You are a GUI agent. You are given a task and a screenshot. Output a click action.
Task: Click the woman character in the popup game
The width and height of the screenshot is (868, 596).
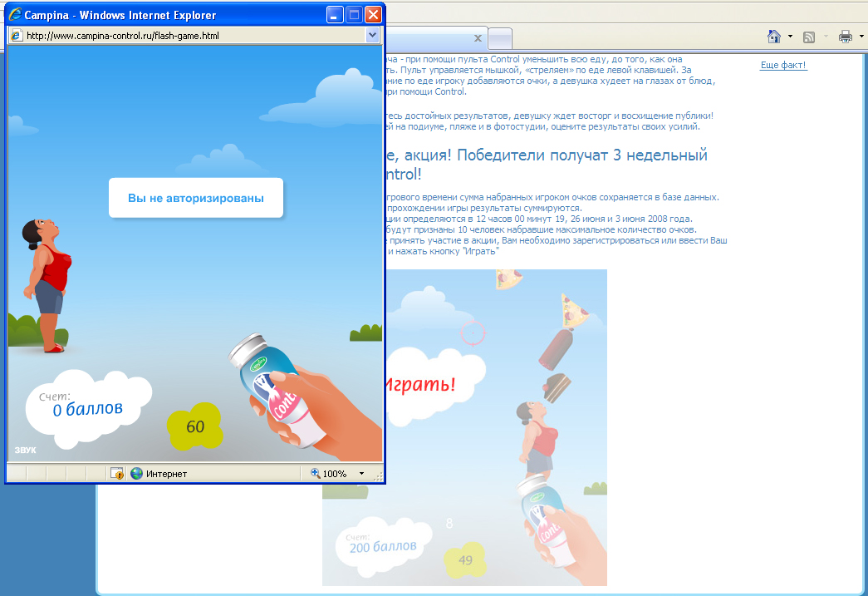47,285
